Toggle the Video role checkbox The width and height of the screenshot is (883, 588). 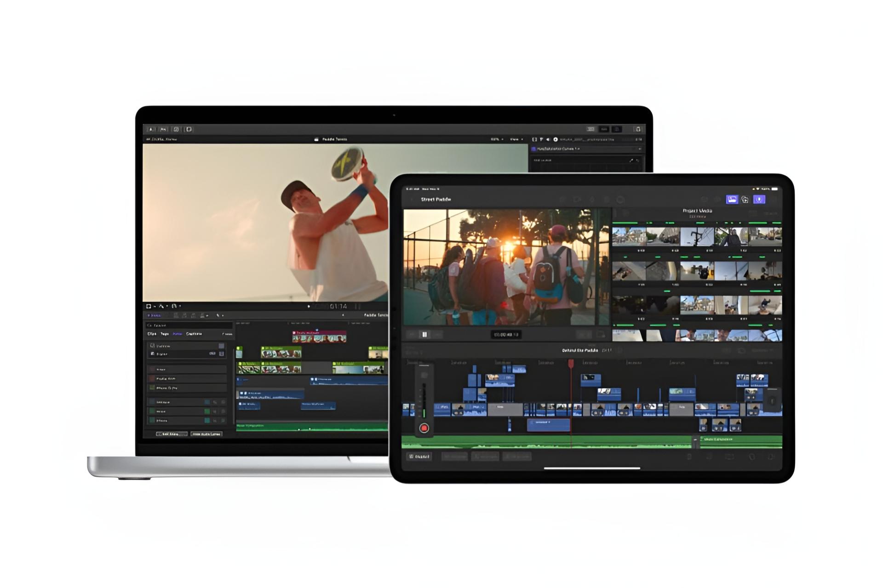click(152, 346)
